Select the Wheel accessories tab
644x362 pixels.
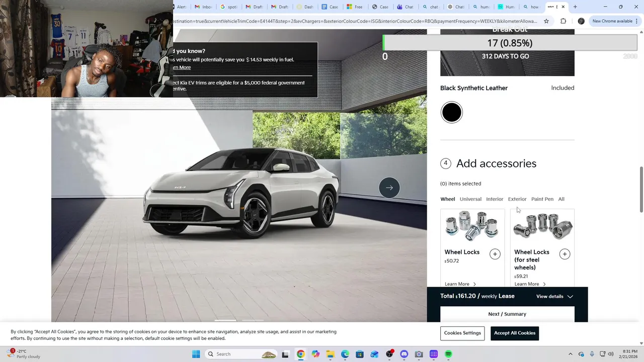(447, 199)
